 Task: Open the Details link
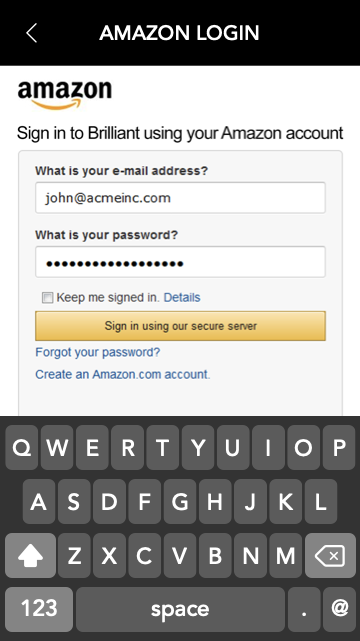point(182,297)
